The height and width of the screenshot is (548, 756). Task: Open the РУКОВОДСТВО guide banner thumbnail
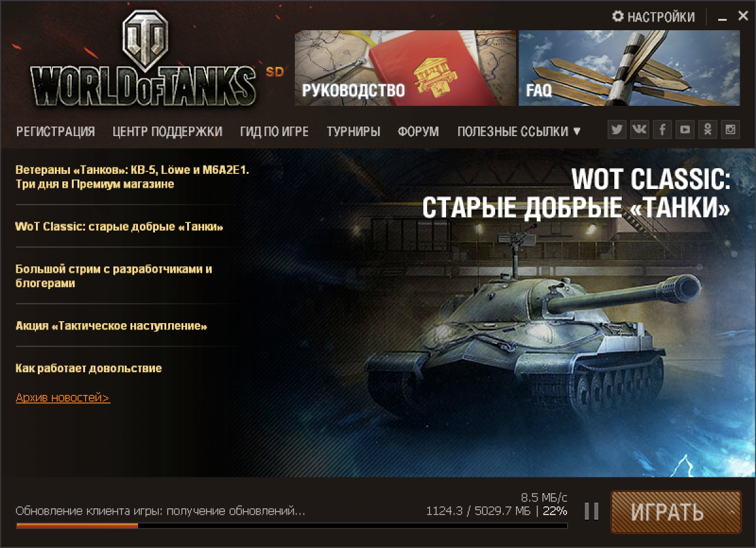406,68
